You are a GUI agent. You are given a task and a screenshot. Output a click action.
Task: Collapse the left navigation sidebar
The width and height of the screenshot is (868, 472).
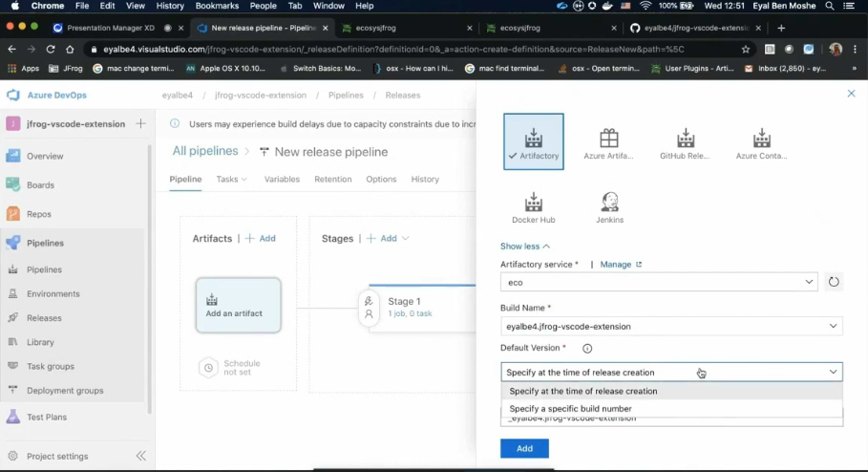141,456
